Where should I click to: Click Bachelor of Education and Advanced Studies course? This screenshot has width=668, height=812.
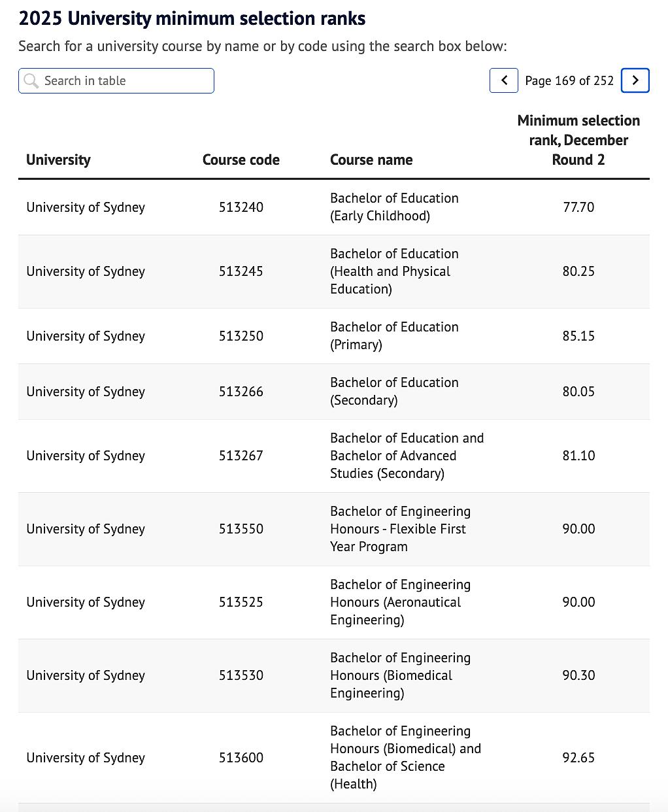coord(407,456)
